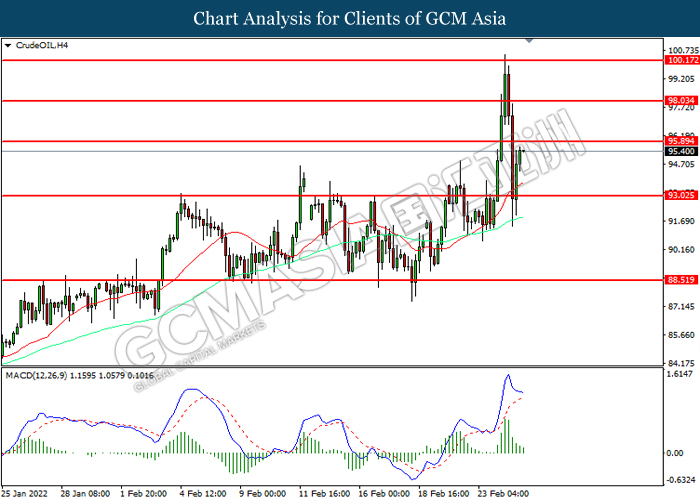Click the 87.145 price scale value
The height and width of the screenshot is (500, 700).
(x=682, y=306)
